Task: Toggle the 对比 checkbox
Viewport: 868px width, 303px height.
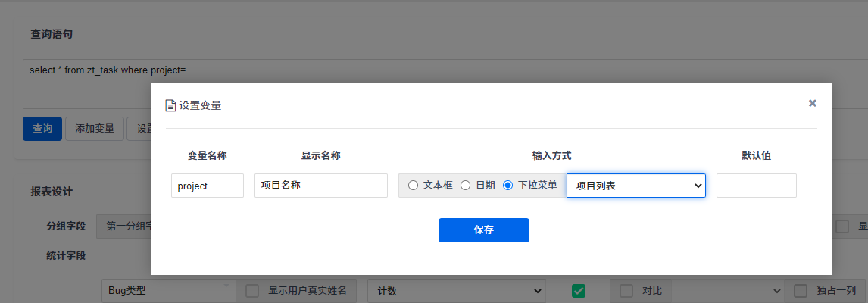Action: (626, 290)
